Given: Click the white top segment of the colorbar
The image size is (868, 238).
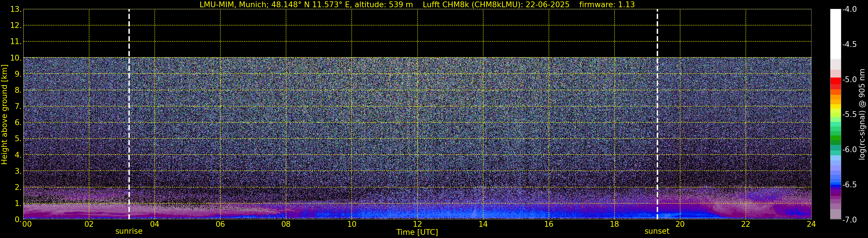Looking at the screenshot, I should pyautogui.click(x=835, y=34).
